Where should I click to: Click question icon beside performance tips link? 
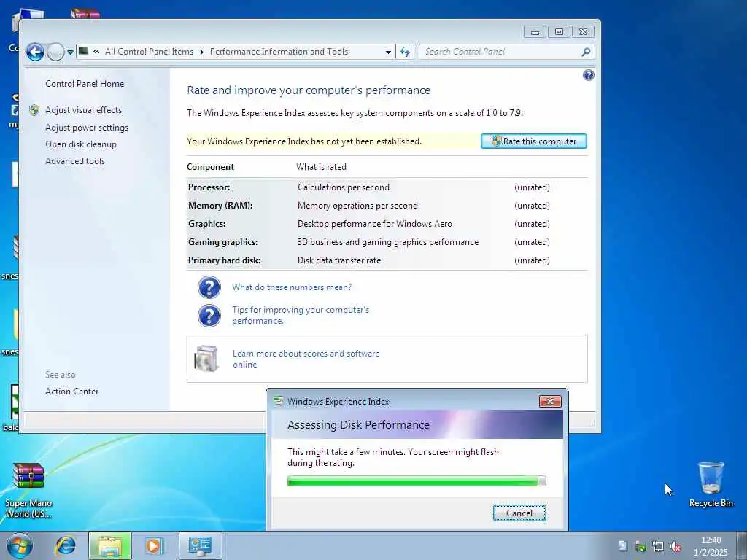pyautogui.click(x=209, y=316)
